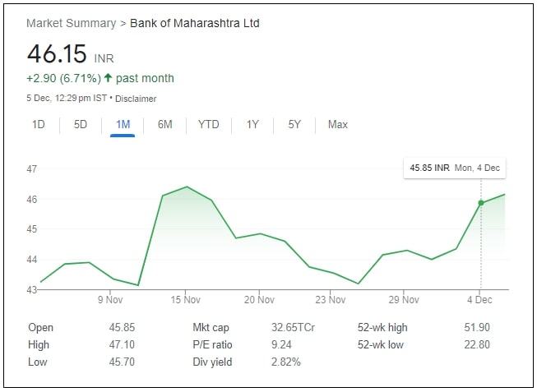Click the 52-wk high value 51.90
The height and width of the screenshot is (392, 537).
[x=477, y=327]
